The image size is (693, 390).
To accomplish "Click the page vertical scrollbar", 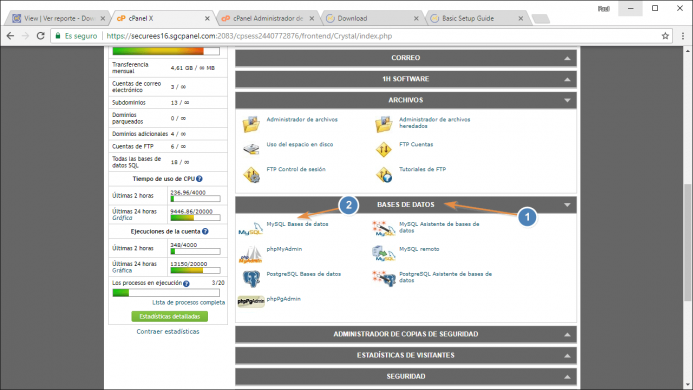I will pyautogui.click(x=688, y=242).
